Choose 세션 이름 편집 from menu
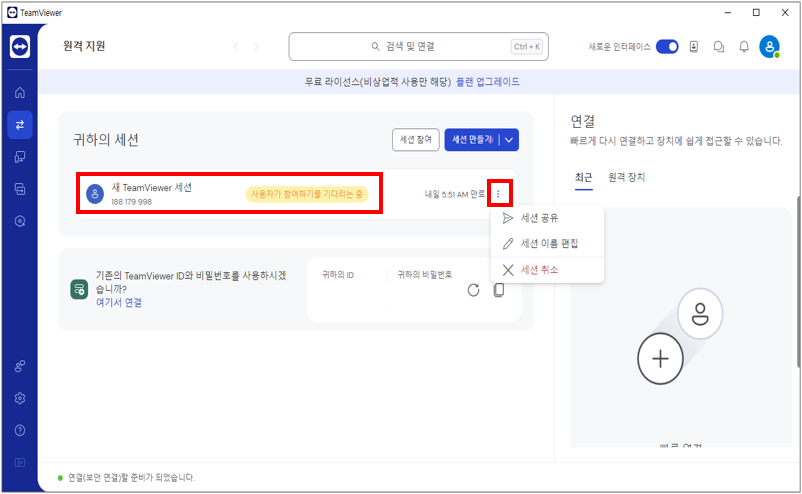 547,243
